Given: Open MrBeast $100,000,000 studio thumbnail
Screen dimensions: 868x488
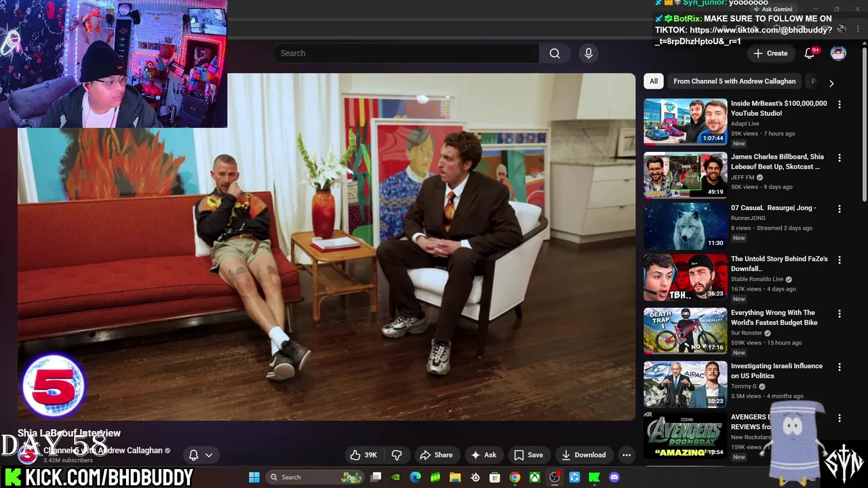Looking at the screenshot, I should [686, 121].
